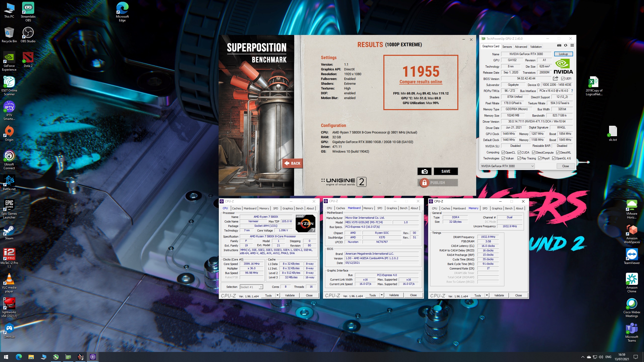The width and height of the screenshot is (644, 362).
Task: Click PUBLISH button in Superposition
Action: tap(437, 183)
